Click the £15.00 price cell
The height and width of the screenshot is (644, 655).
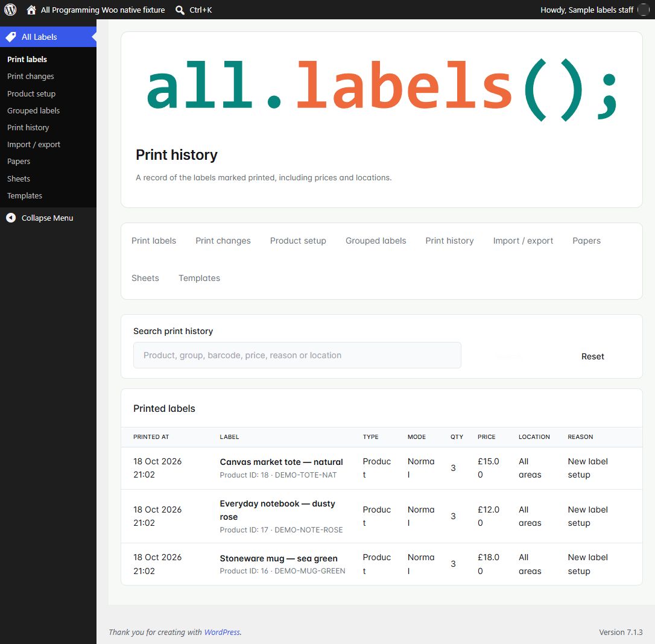point(489,468)
